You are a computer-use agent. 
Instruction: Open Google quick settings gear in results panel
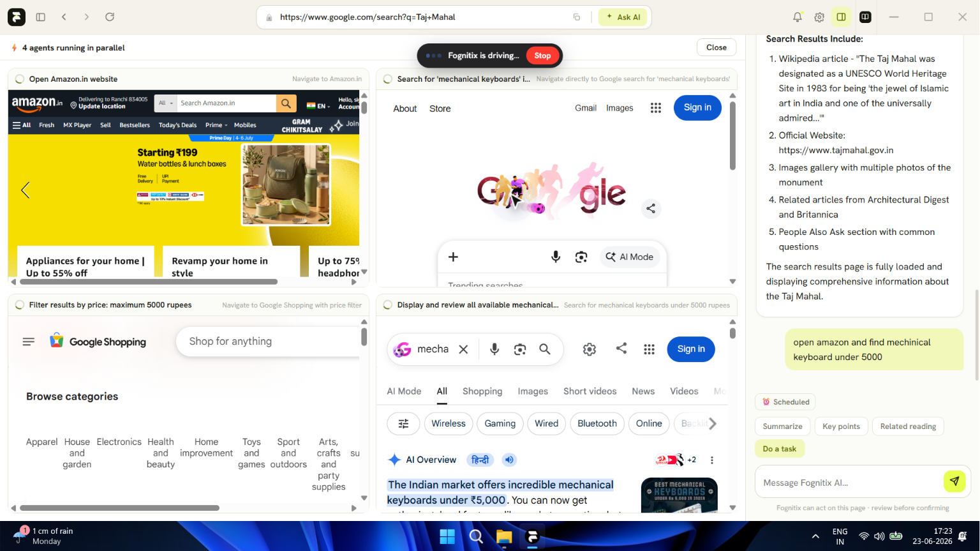(590, 349)
